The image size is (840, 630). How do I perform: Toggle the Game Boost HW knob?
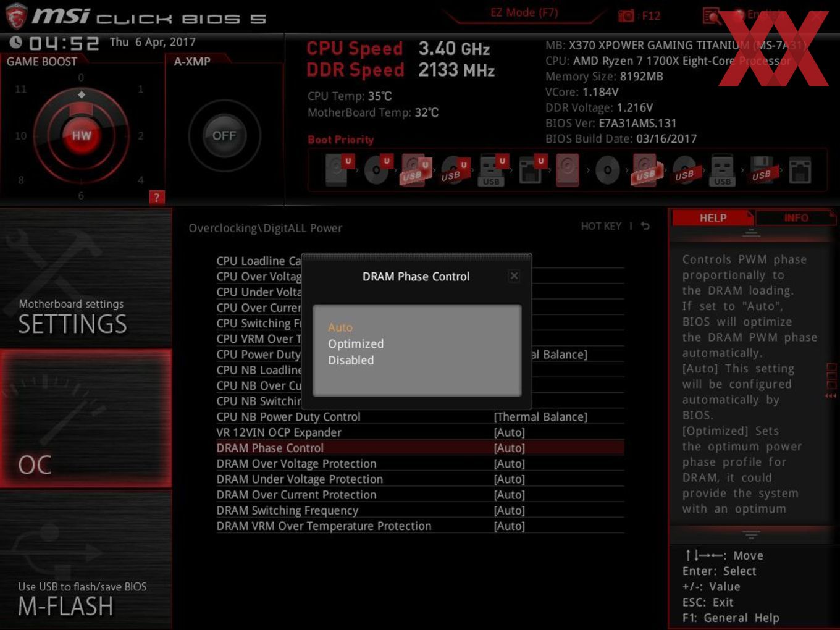81,136
